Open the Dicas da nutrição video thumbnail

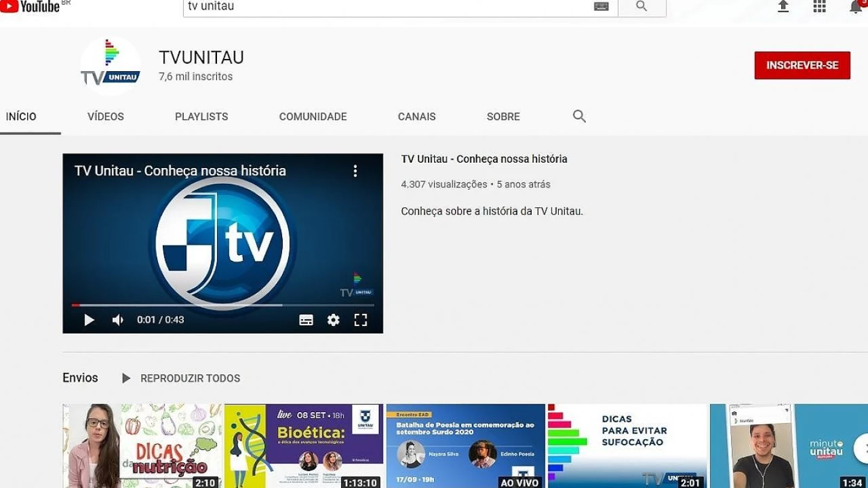point(142,446)
